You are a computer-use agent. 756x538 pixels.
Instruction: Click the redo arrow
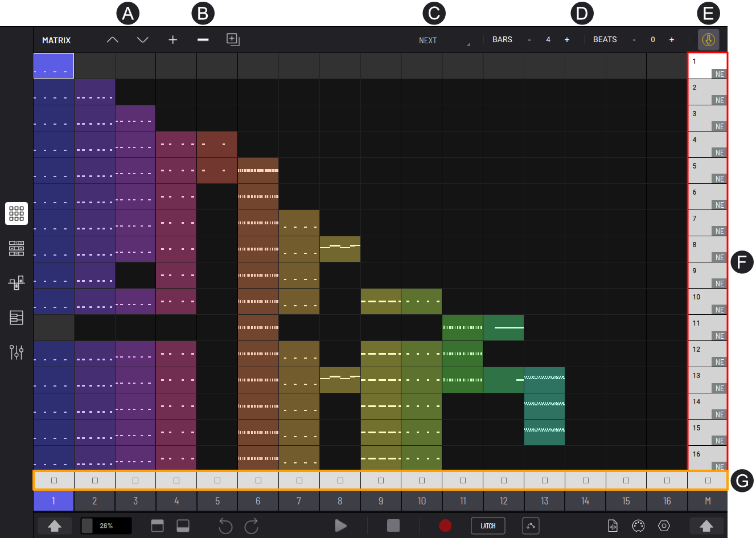[x=252, y=525]
